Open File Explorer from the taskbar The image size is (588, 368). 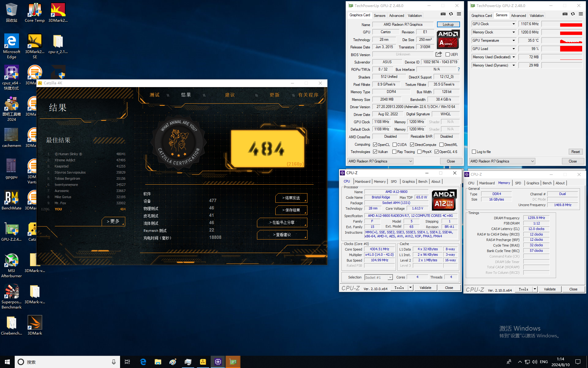click(x=158, y=362)
